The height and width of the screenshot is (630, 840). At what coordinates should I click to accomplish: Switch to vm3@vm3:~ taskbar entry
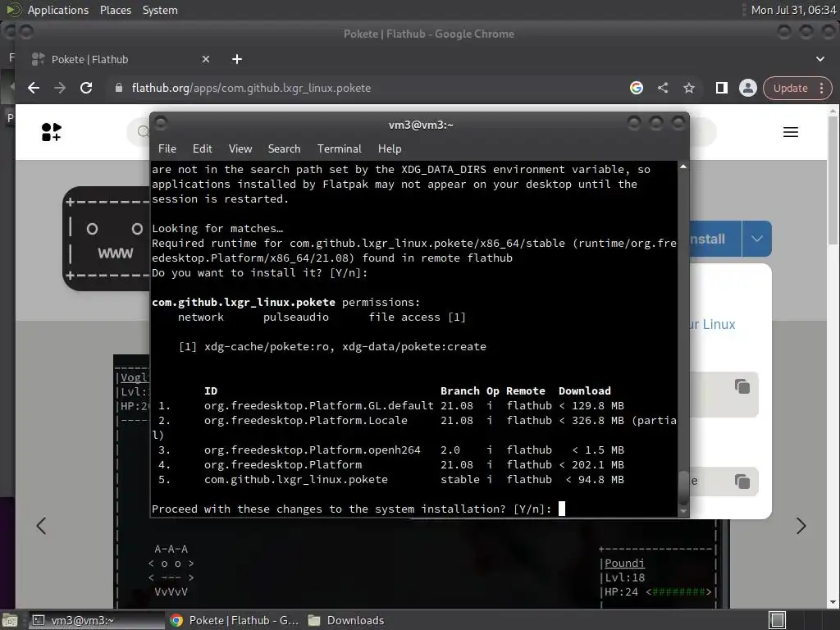click(x=95, y=620)
